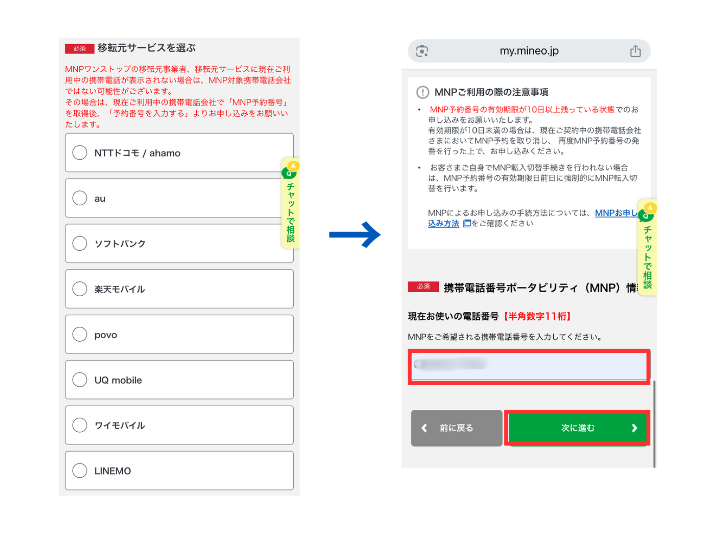Proceed with 次に進む button
The height and width of the screenshot is (533, 710).
(577, 428)
